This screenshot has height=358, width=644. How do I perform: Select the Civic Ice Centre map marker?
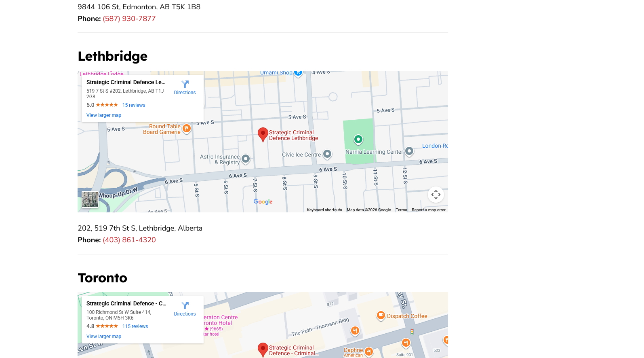coord(327,154)
